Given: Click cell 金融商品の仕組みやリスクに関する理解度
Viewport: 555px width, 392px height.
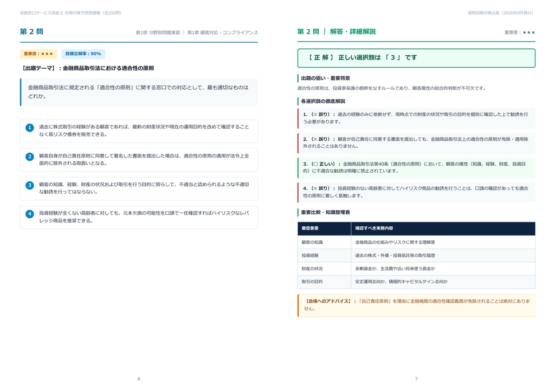Looking at the screenshot, I should (443, 242).
